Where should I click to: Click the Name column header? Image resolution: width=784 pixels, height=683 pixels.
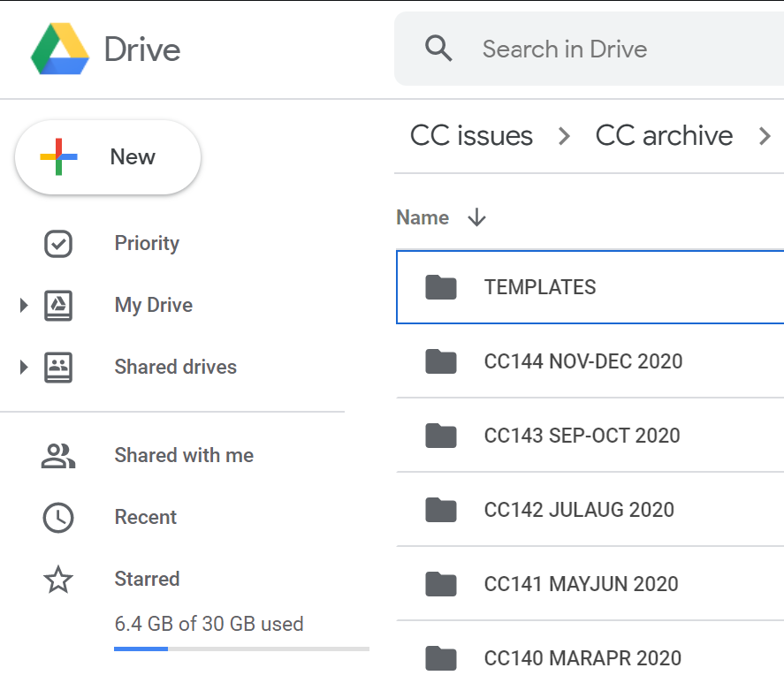pyautogui.click(x=422, y=218)
